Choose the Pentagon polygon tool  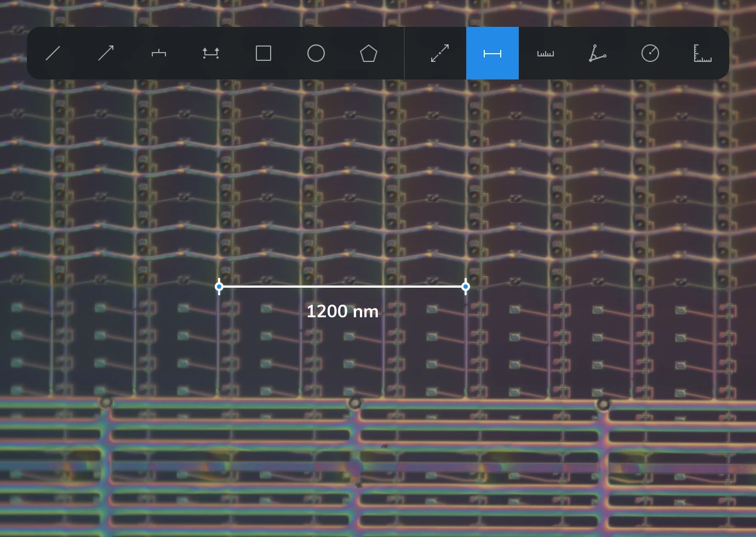coord(369,53)
